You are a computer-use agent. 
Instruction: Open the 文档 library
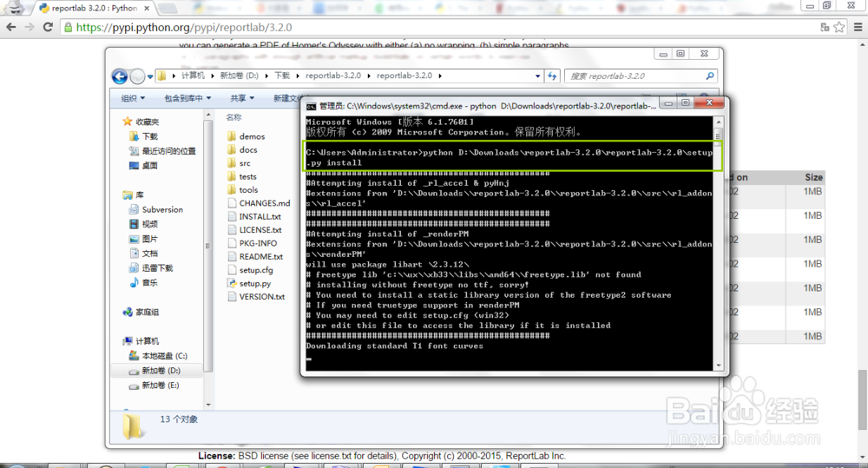coord(144,254)
